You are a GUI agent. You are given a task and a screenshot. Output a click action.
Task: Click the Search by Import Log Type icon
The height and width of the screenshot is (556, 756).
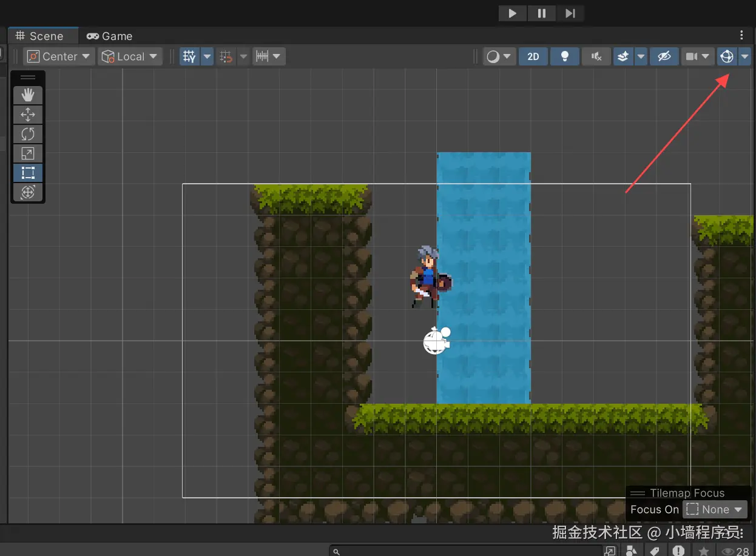pos(678,551)
